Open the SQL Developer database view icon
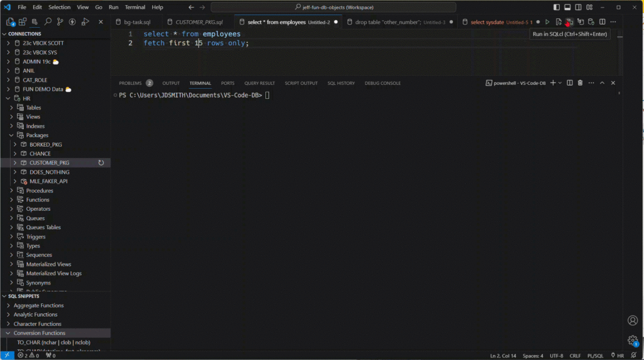644x360 pixels. click(x=35, y=22)
